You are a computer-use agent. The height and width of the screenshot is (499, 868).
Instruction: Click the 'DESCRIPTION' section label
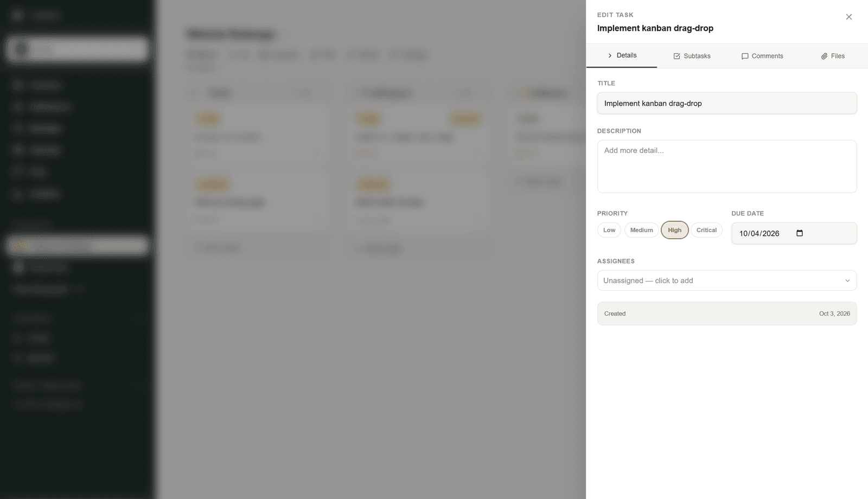click(619, 131)
